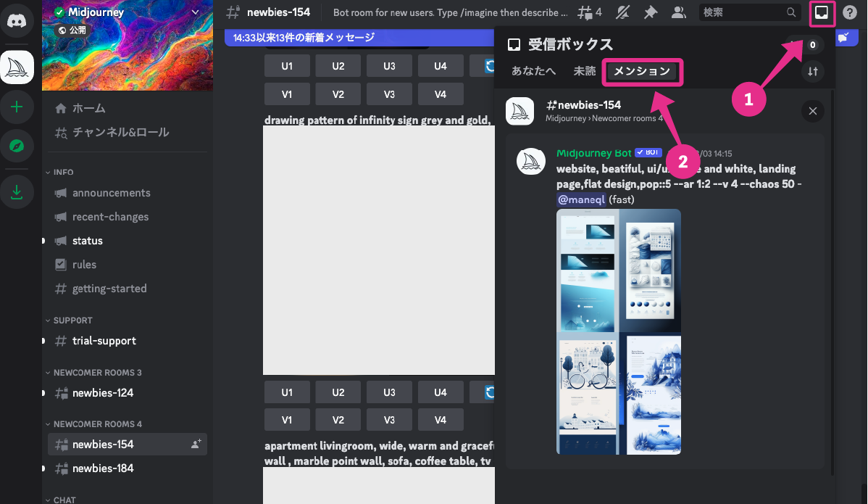Click V1 above the apartment livingroom prompt
This screenshot has width=868, height=504.
[x=287, y=420]
